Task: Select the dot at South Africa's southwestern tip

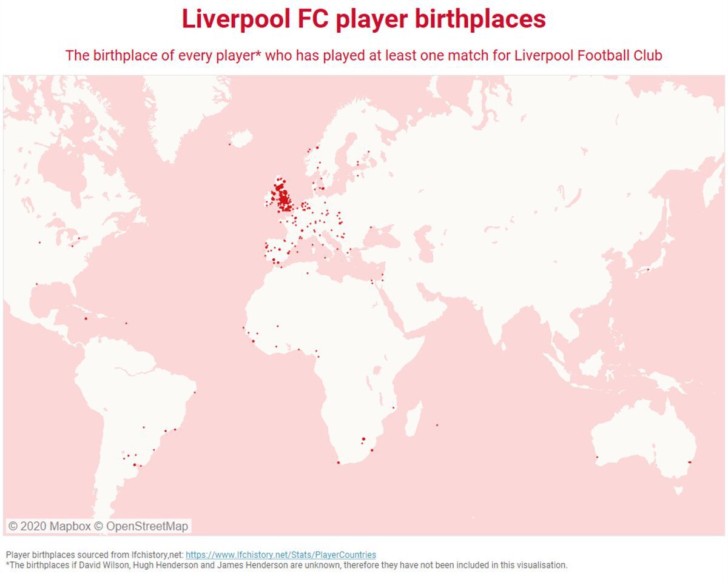Action: coord(339,463)
